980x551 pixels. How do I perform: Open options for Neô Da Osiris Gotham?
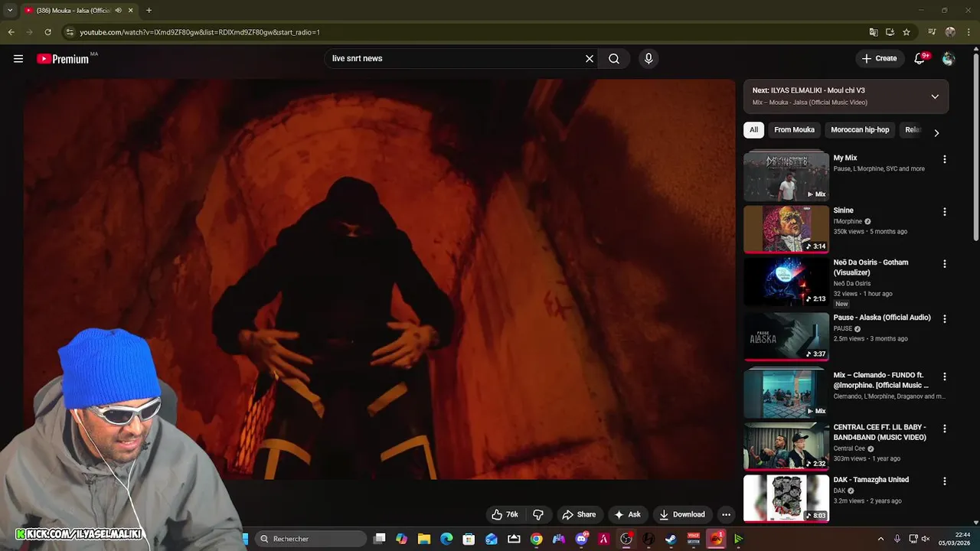944,263
